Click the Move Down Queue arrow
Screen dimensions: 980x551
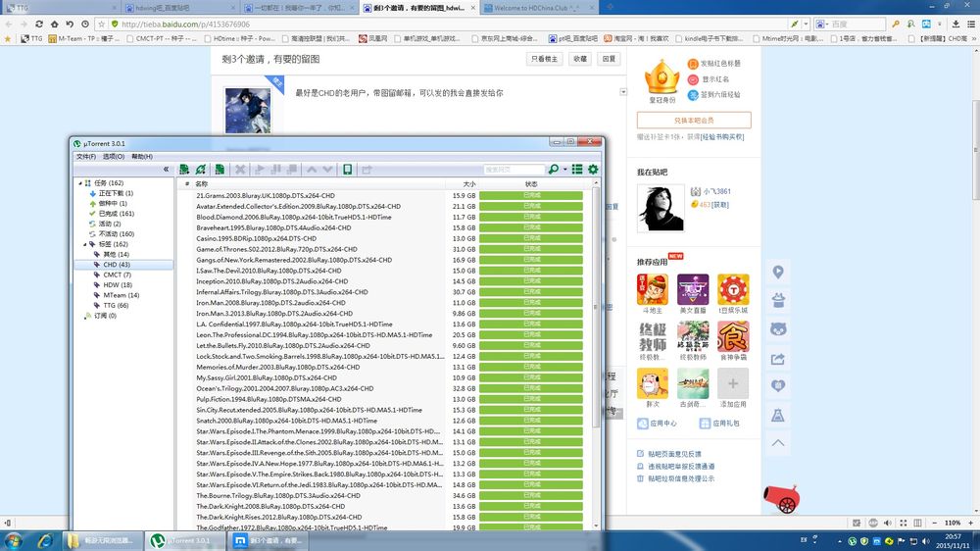click(327, 170)
